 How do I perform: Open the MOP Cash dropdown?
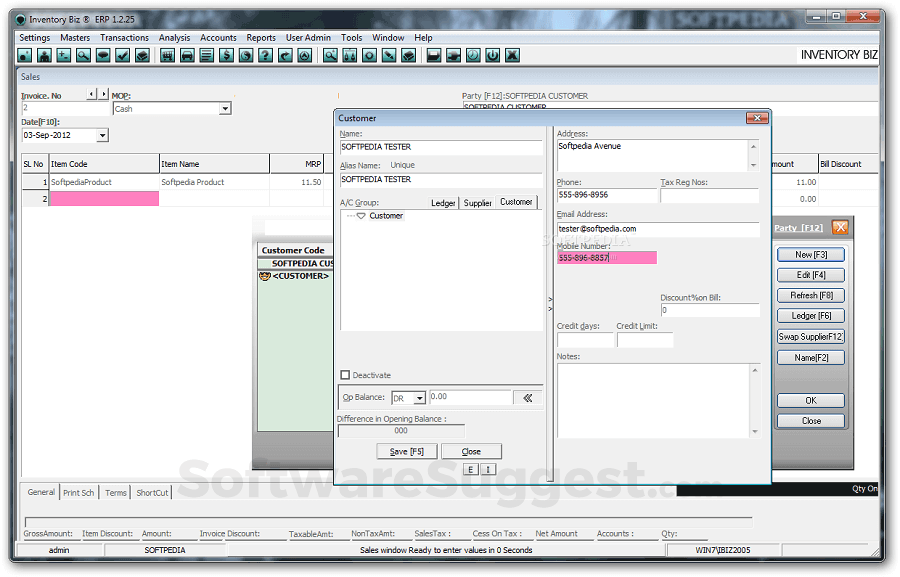coord(225,108)
